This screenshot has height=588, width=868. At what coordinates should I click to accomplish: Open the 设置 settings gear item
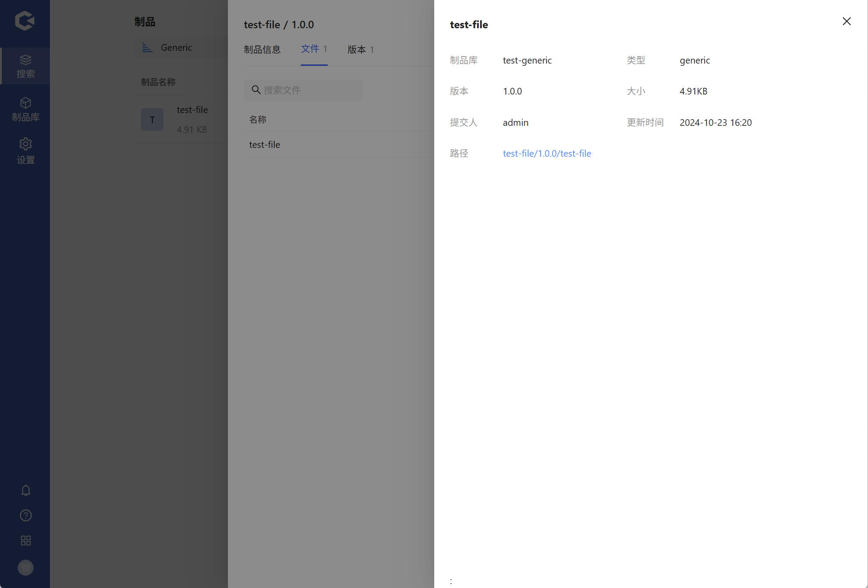25,151
